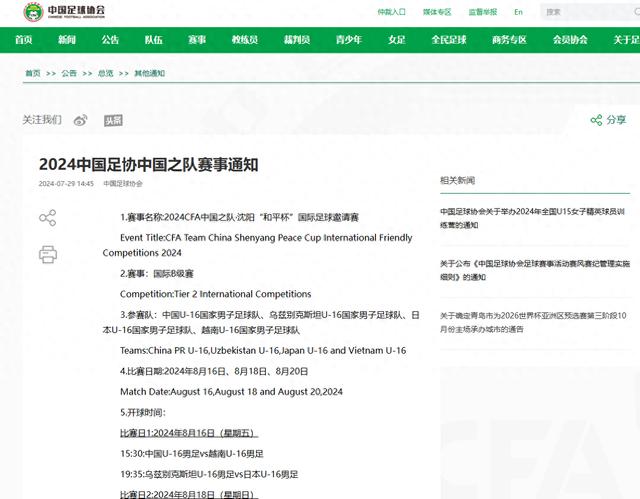This screenshot has width=640, height=499.
Task: Switch the site language to En
Action: coord(518,13)
